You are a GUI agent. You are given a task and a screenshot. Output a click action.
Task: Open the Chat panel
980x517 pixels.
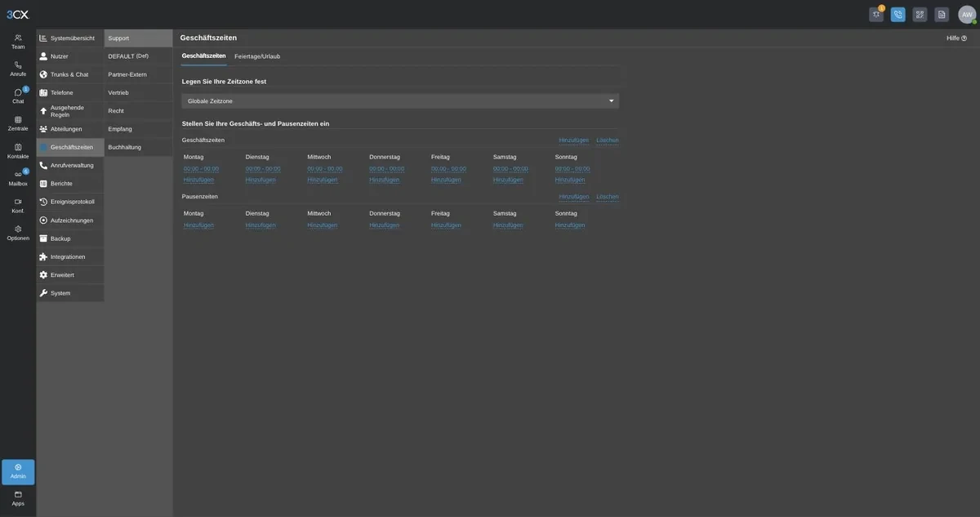tap(18, 96)
